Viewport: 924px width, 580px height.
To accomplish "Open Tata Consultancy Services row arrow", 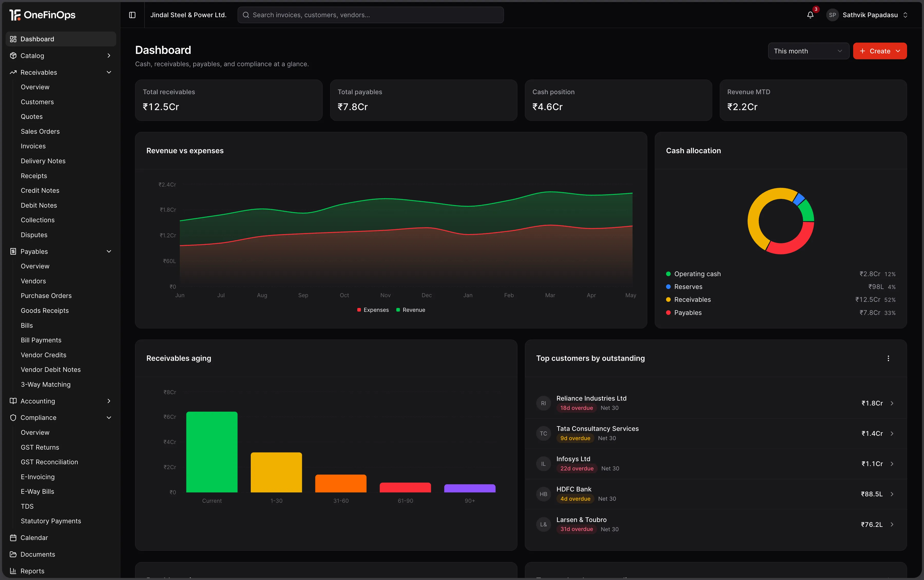I will (x=892, y=433).
